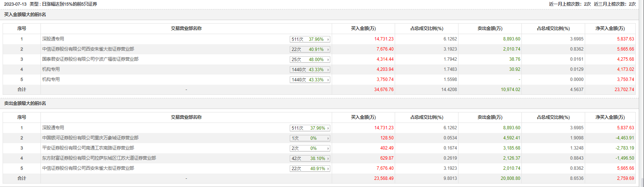The height and width of the screenshot is (187, 644).
Task: Click arrow beside 2次 0% stats
Action: click(x=328, y=148)
